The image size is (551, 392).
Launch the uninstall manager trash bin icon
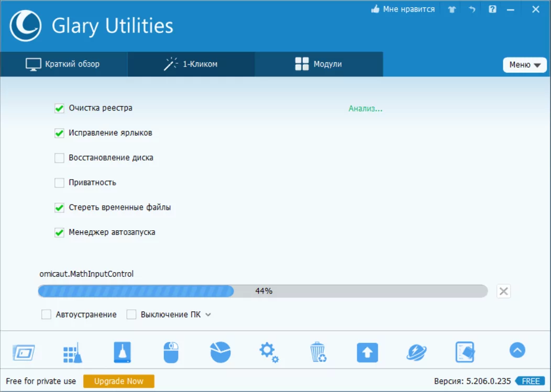point(318,352)
